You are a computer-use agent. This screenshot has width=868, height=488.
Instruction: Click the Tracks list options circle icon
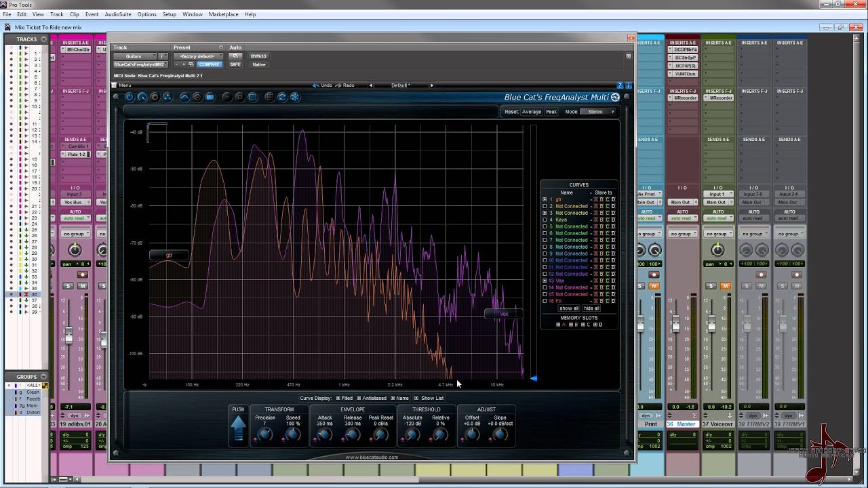click(43, 39)
